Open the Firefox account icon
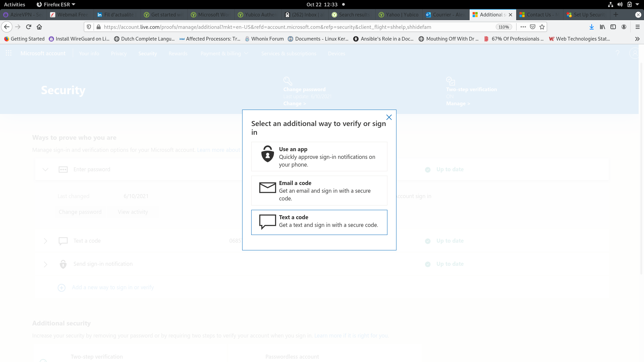Screen dimensions: 644x362 click(x=624, y=27)
